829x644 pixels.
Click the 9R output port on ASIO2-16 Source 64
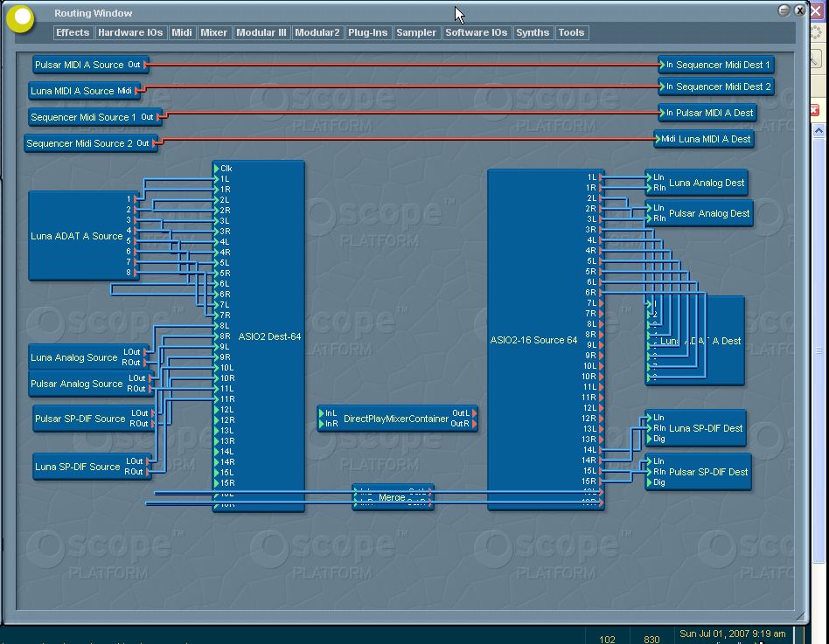click(x=601, y=356)
